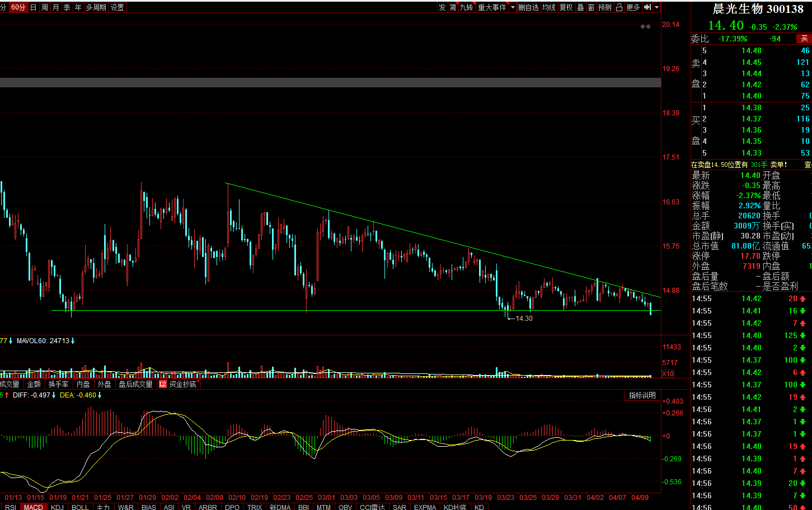The image size is (812, 510).
Task: Click the buy level 1 price 14.38
Action: 752,107
